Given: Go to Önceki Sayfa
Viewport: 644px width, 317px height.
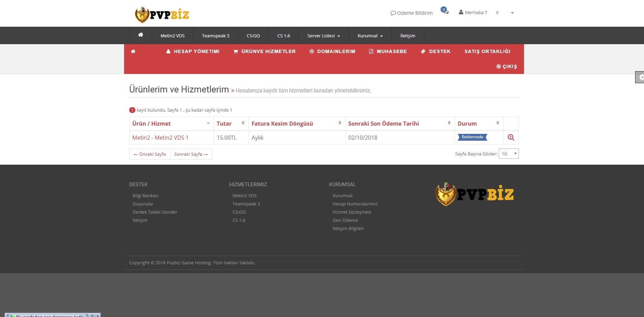Looking at the screenshot, I should pyautogui.click(x=150, y=154).
